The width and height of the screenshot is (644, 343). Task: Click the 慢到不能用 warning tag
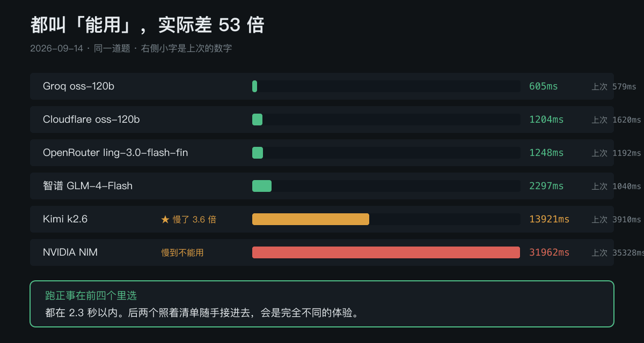[183, 252]
